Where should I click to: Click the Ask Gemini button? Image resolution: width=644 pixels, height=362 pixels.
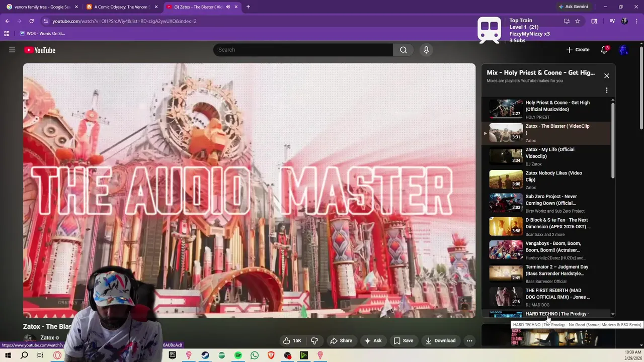[573, 7]
